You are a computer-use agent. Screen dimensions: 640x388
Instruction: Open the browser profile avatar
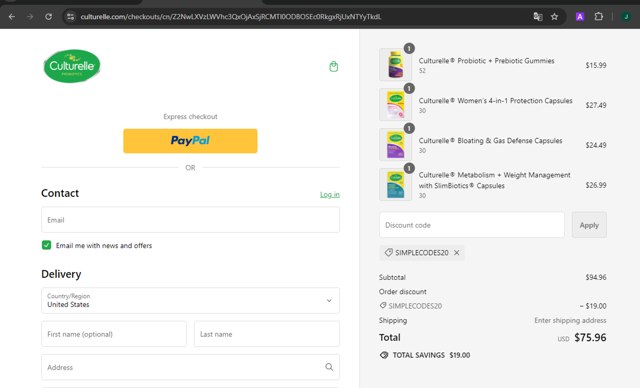tap(626, 17)
